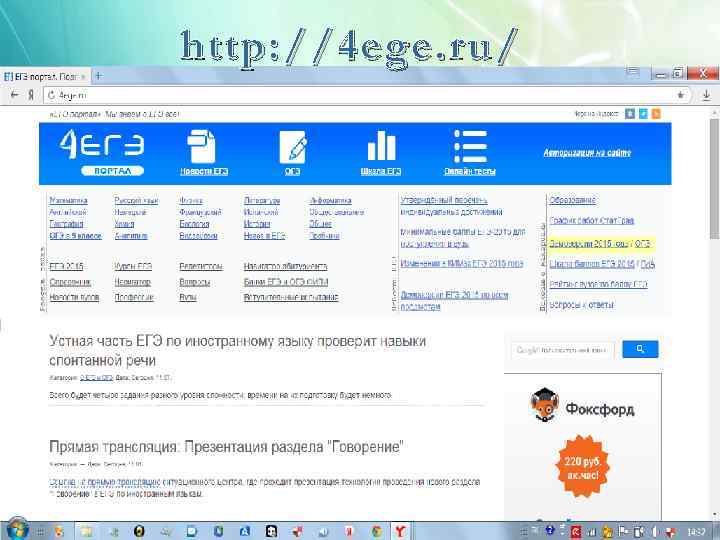
Task: Open the Русский язык subject link
Action: (x=136, y=200)
